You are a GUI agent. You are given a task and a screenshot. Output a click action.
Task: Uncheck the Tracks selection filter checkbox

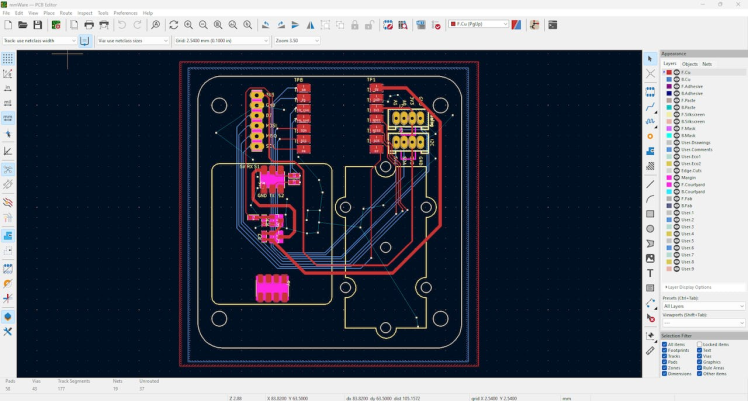pos(665,355)
